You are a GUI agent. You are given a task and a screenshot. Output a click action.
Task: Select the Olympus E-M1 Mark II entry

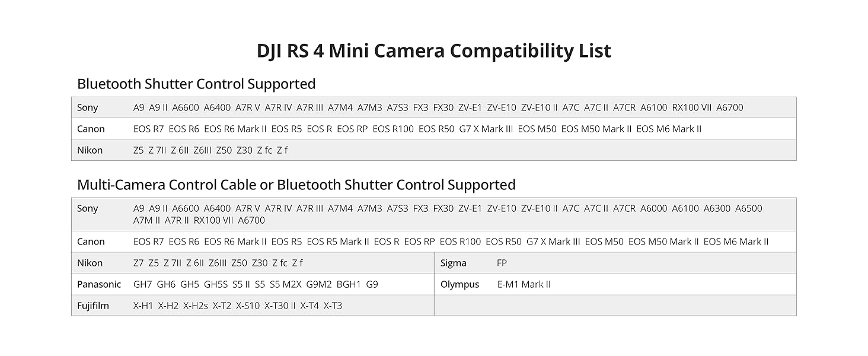pyautogui.click(x=524, y=284)
